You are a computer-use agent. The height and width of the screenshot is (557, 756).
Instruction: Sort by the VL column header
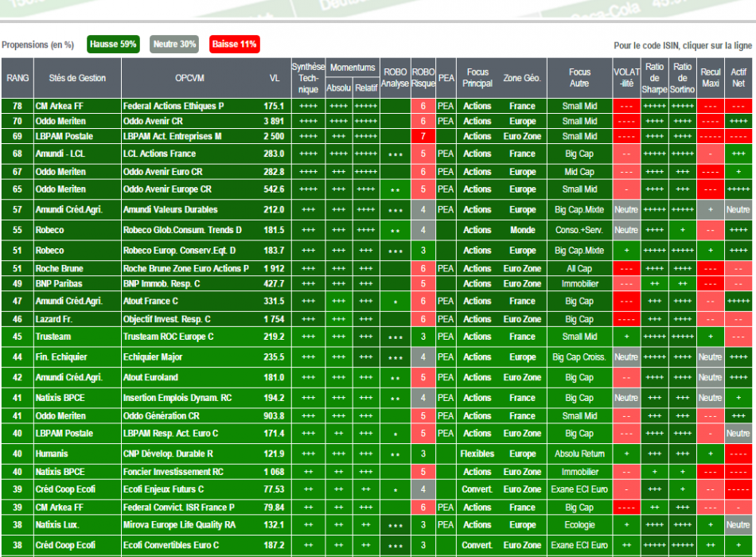(x=275, y=78)
